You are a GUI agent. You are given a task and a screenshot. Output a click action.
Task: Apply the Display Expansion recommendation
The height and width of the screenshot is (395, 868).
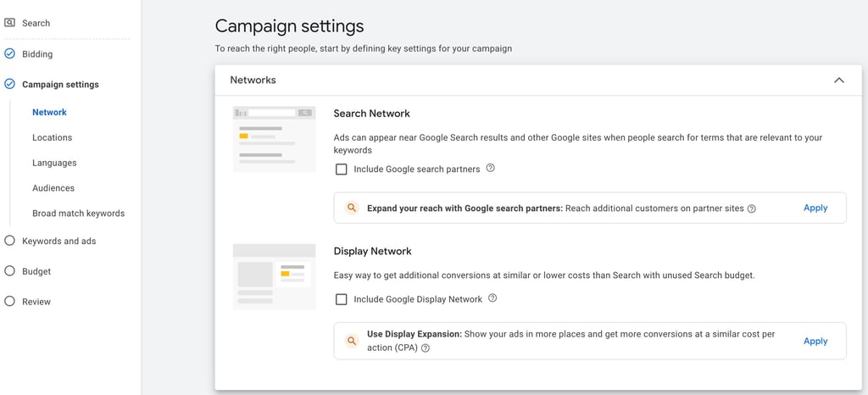click(815, 341)
